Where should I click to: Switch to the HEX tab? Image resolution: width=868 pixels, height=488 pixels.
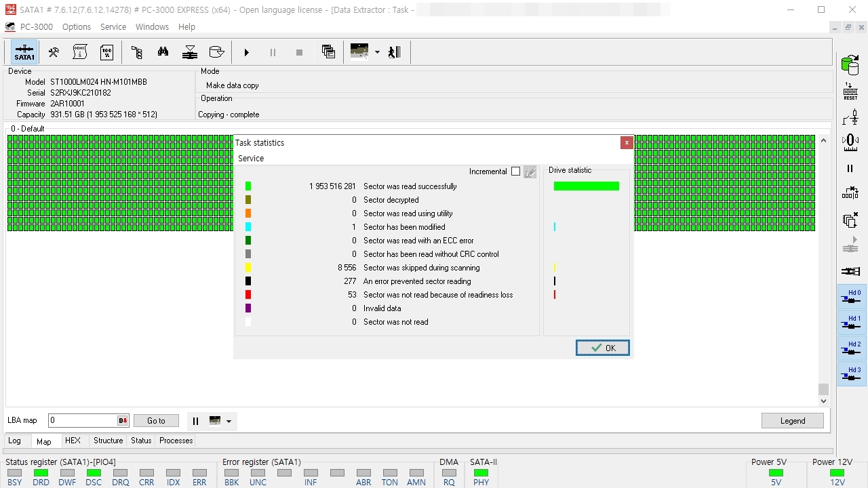click(x=73, y=441)
